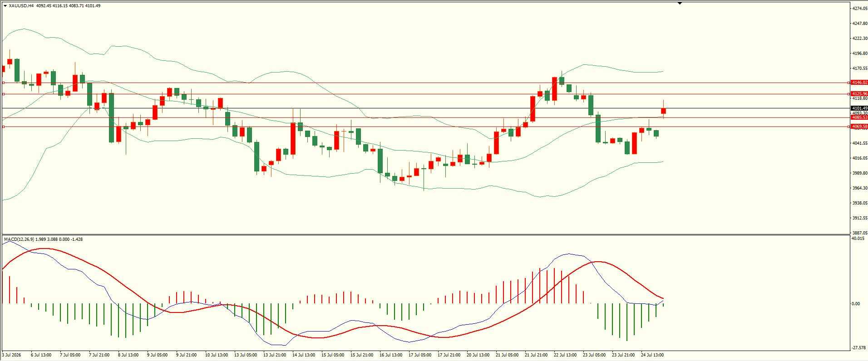Click the 3 Jul 2026 date label
Screen dimensions: 868x361
click(x=12, y=355)
